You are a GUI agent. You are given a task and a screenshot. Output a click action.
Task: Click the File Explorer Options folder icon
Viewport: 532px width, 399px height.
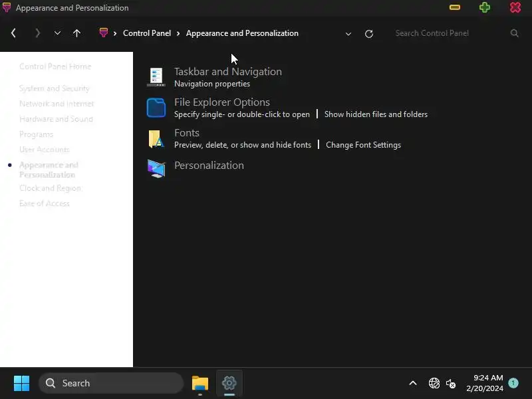point(156,108)
